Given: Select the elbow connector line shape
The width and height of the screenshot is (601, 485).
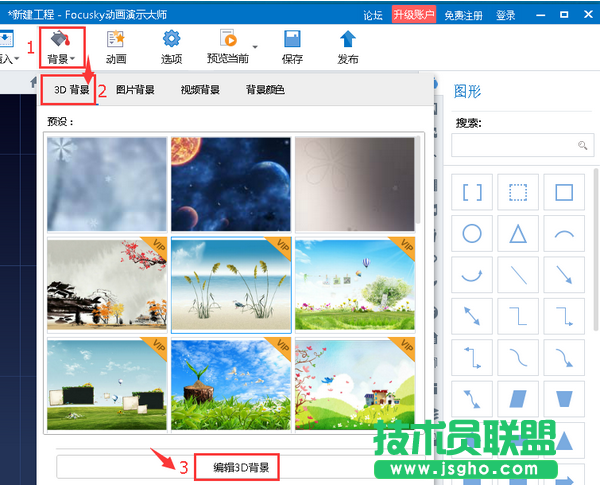Looking at the screenshot, I should (x=518, y=316).
